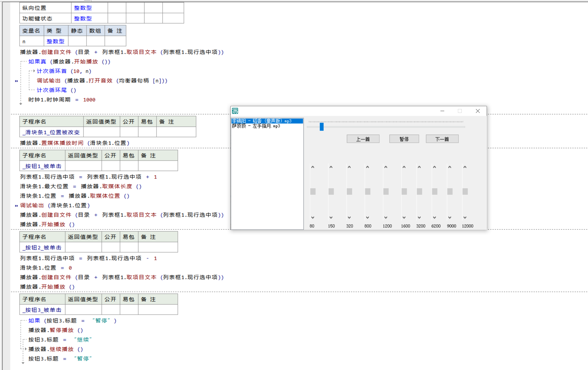Click code line 播放器.暂停播放 ()
The height and width of the screenshot is (370, 588).
pyautogui.click(x=56, y=330)
